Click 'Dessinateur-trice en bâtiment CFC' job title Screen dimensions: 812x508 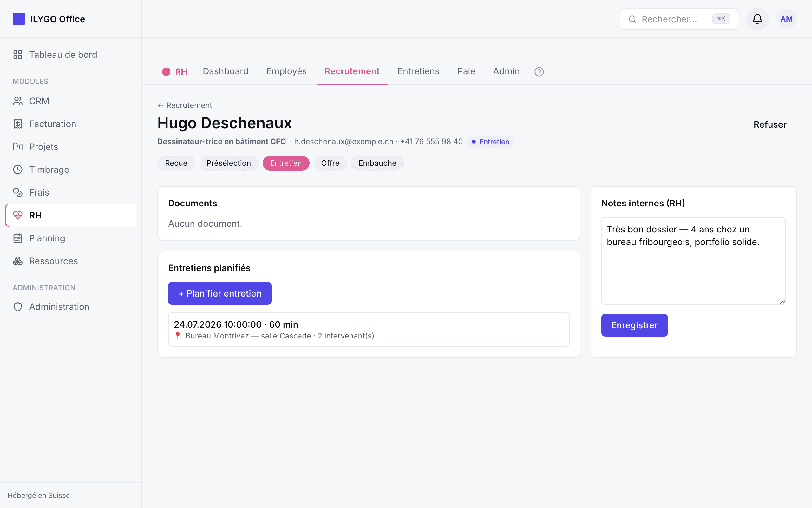tap(221, 142)
